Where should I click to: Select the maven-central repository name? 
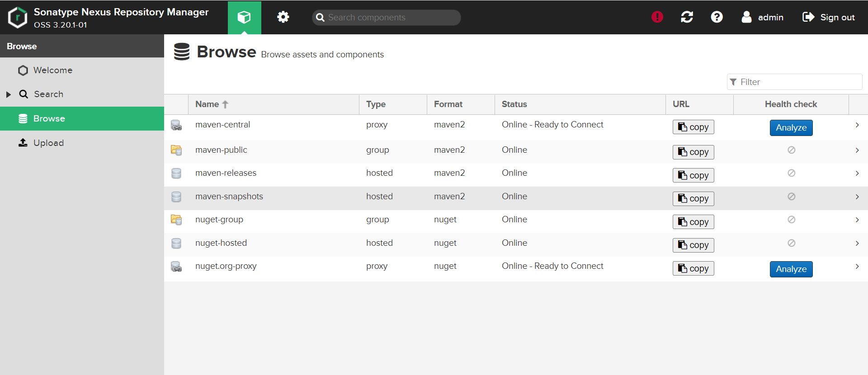pyautogui.click(x=222, y=125)
